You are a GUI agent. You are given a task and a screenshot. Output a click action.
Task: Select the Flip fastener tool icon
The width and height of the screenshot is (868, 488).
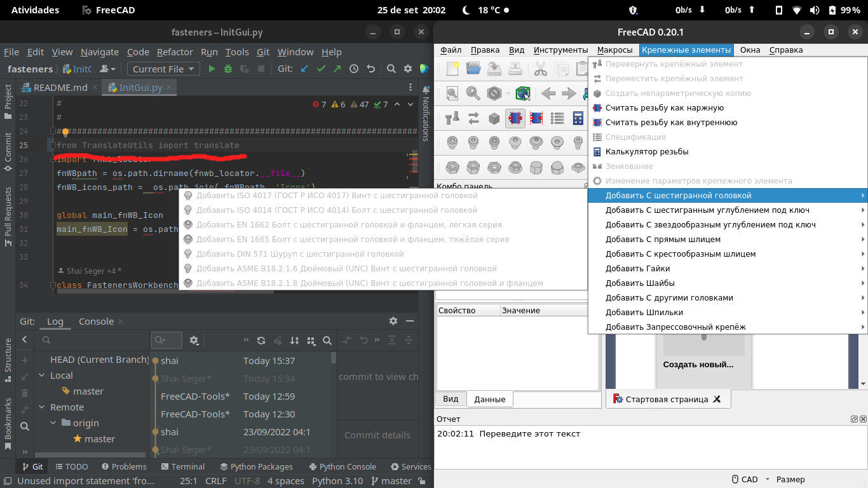451,117
